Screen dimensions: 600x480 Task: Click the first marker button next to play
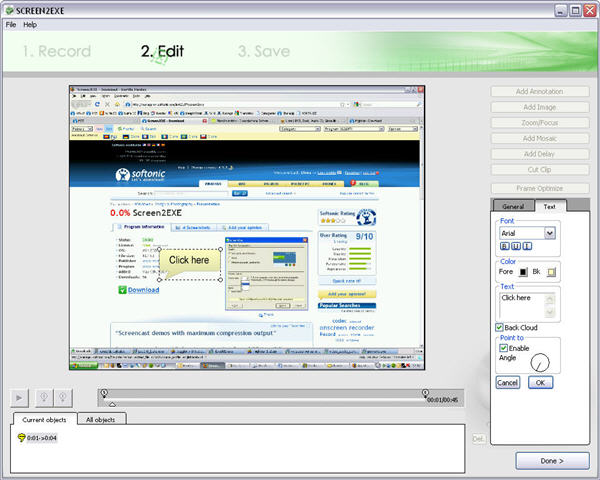click(44, 398)
